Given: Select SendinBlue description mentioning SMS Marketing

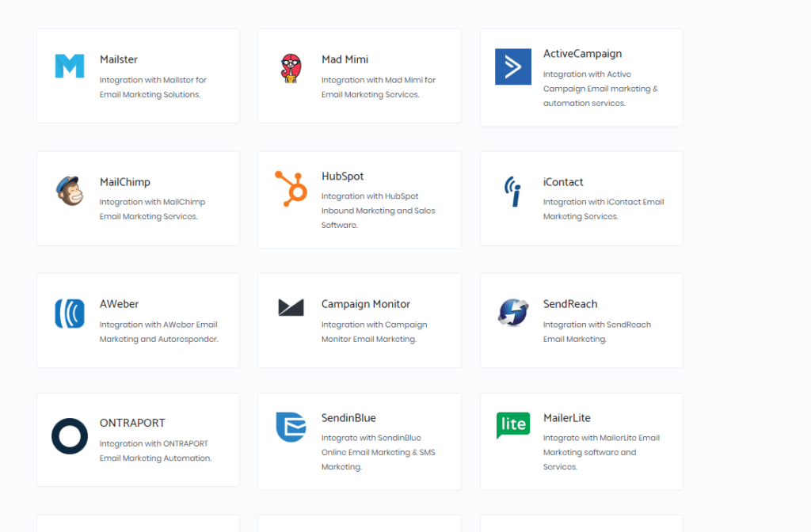Looking at the screenshot, I should point(378,452).
